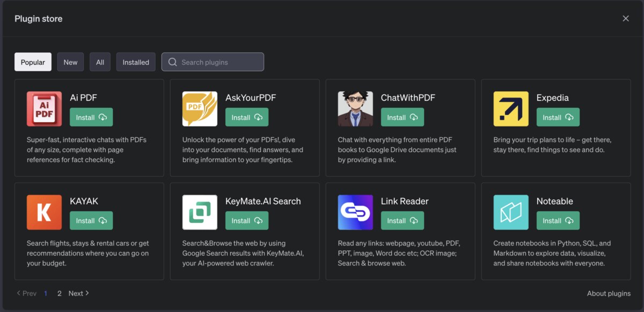The width and height of the screenshot is (644, 312).
Task: Go to page 2 of plugins
Action: (60, 293)
